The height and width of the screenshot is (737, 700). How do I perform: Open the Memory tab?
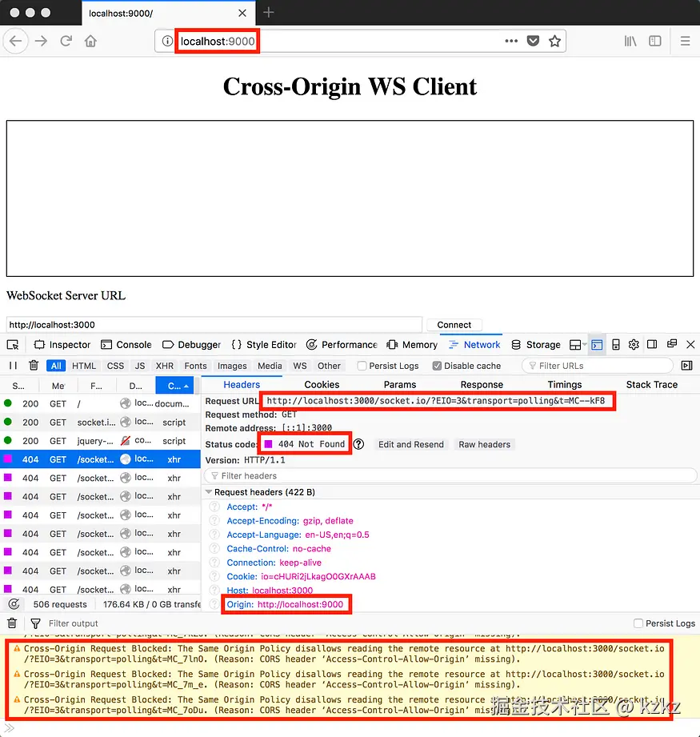412,345
